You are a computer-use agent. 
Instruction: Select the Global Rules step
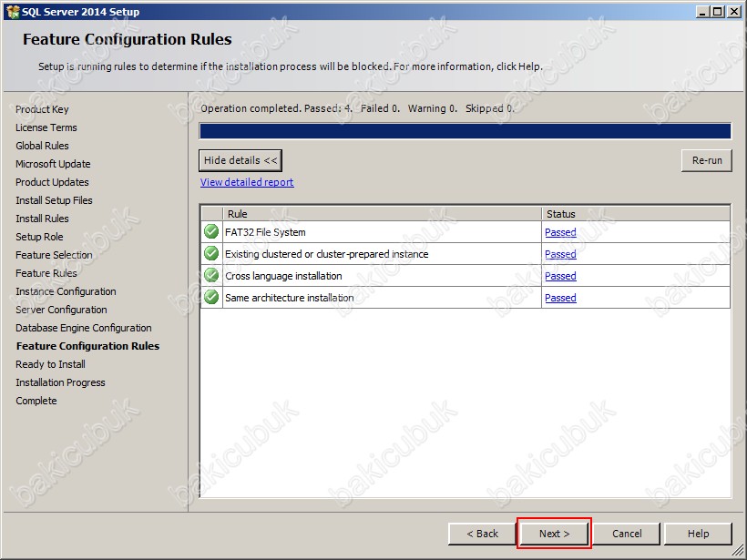[x=42, y=146]
